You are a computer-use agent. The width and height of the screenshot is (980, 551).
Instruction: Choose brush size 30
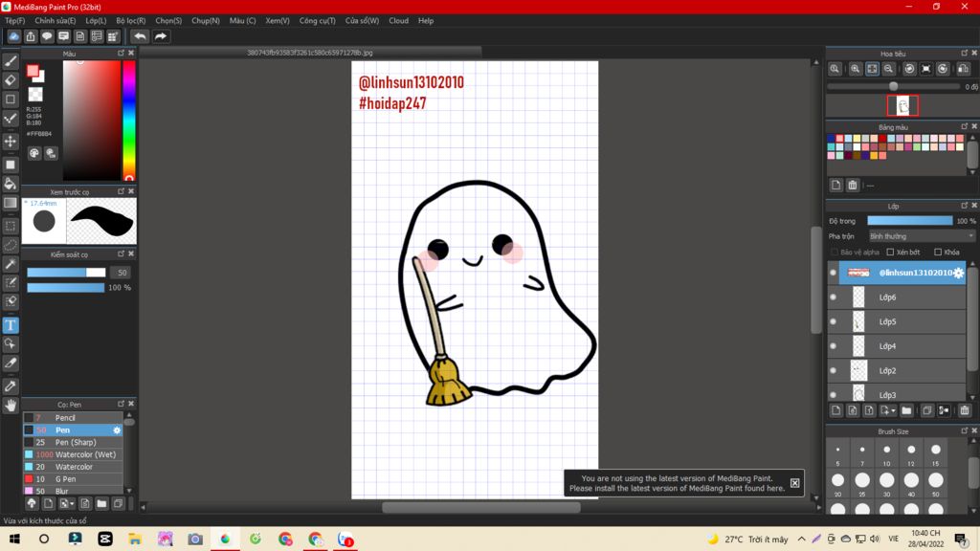click(887, 483)
